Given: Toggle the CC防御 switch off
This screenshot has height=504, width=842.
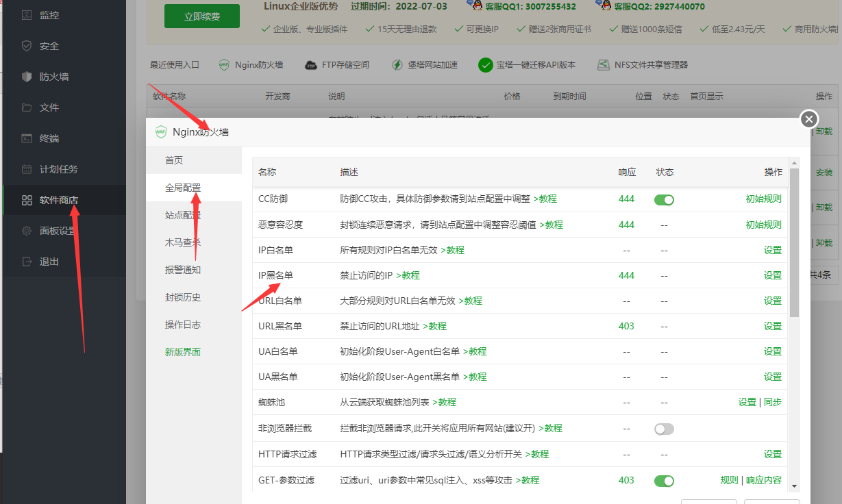Looking at the screenshot, I should (x=664, y=199).
